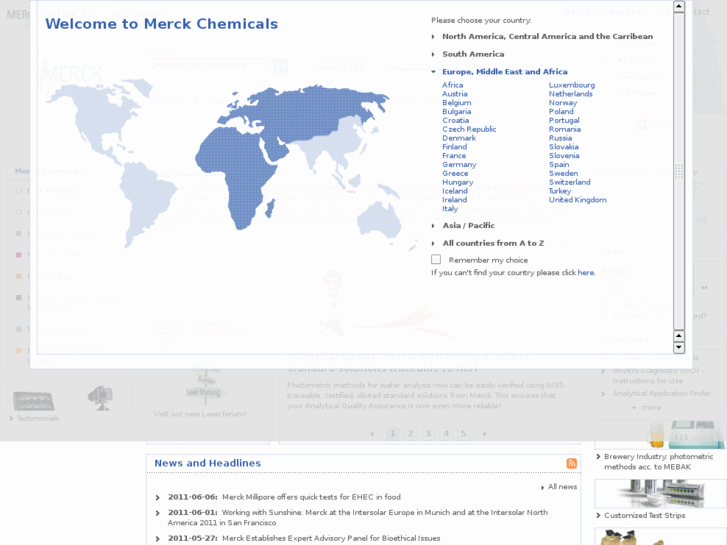This screenshot has height=545, width=727.
Task: Click arrow beside EHEC quick tests headline
Action: pos(158,497)
